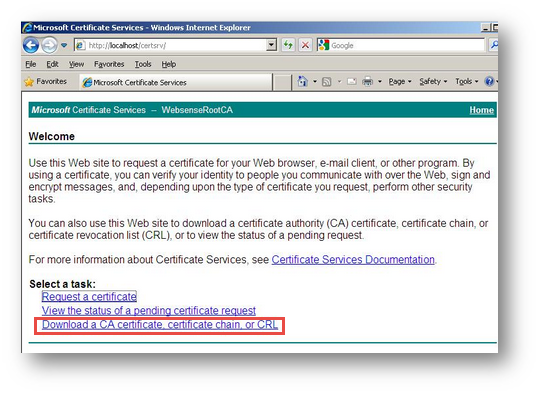
Task: Click the Google search provider icon
Action: [x=324, y=45]
